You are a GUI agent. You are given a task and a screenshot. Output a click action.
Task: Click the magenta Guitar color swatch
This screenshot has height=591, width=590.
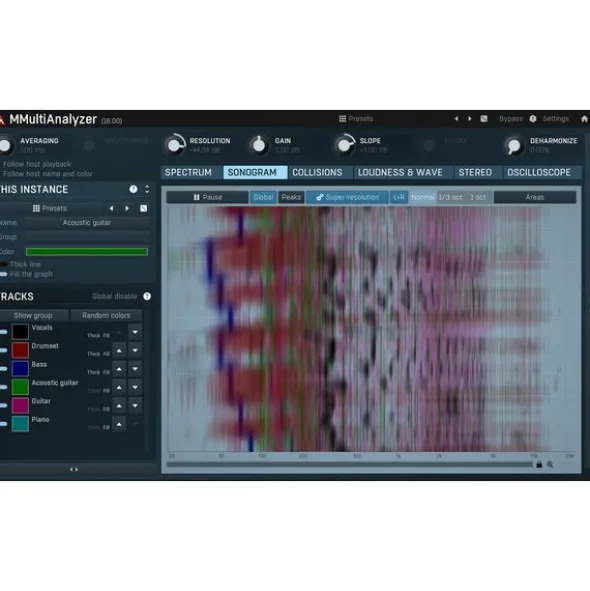(20, 406)
